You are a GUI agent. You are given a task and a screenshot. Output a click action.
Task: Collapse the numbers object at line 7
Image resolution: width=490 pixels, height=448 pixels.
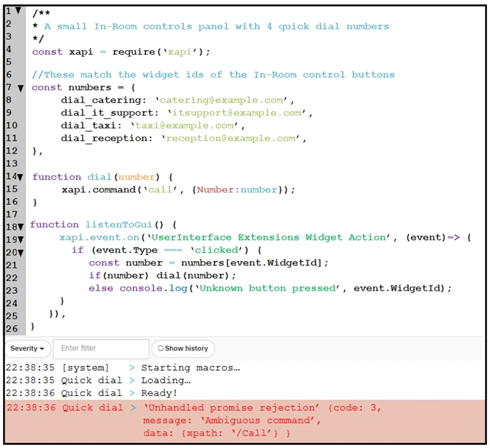click(21, 88)
